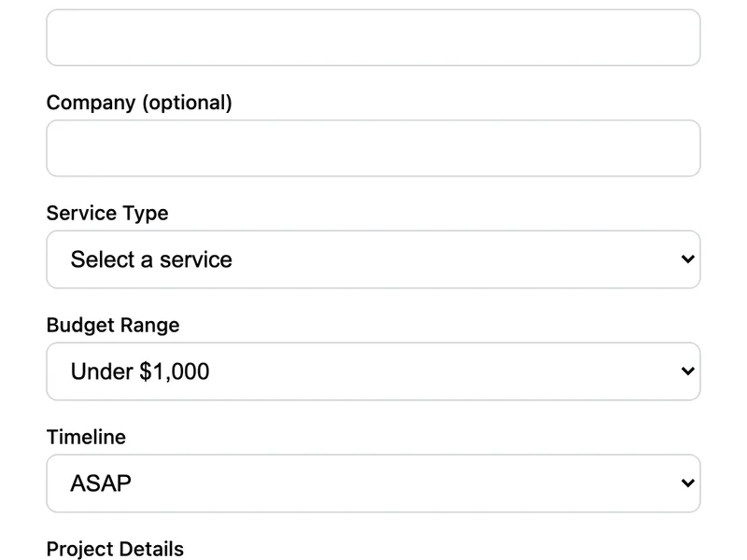Click the "Timeline" label text
This screenshot has width=747, height=560.
(x=86, y=437)
